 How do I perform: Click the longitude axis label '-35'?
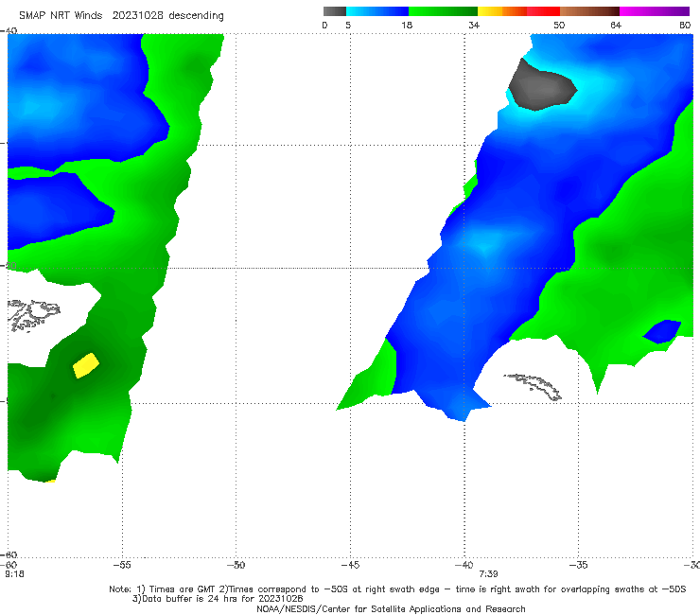pyautogui.click(x=578, y=565)
